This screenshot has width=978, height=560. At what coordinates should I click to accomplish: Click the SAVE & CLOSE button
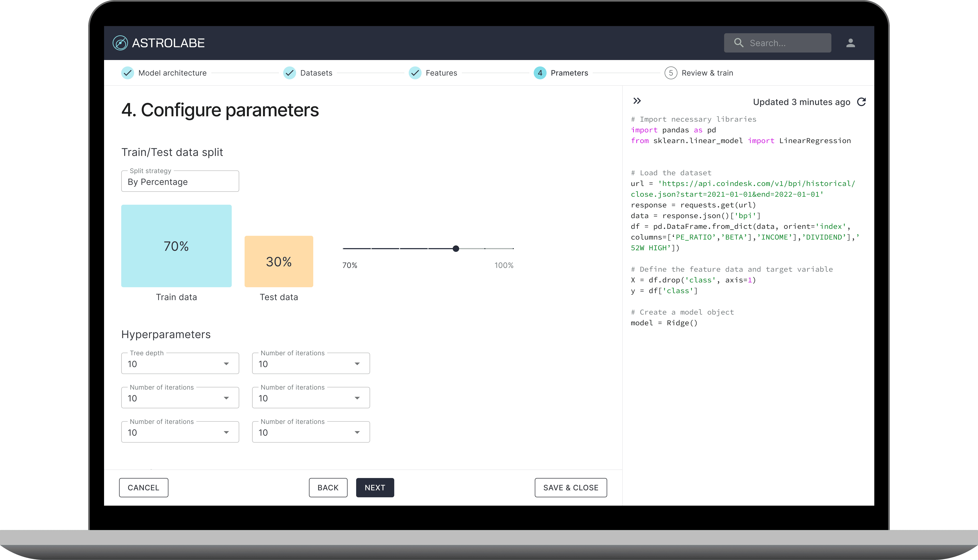(x=570, y=488)
